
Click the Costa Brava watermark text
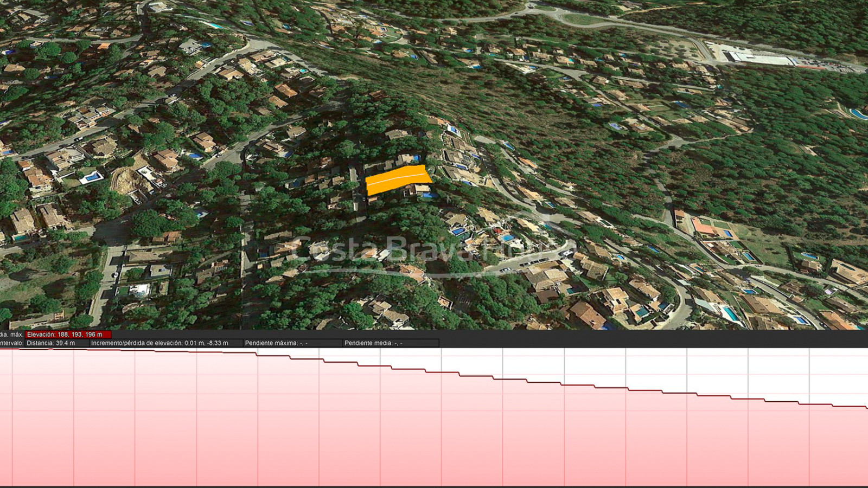tap(423, 249)
